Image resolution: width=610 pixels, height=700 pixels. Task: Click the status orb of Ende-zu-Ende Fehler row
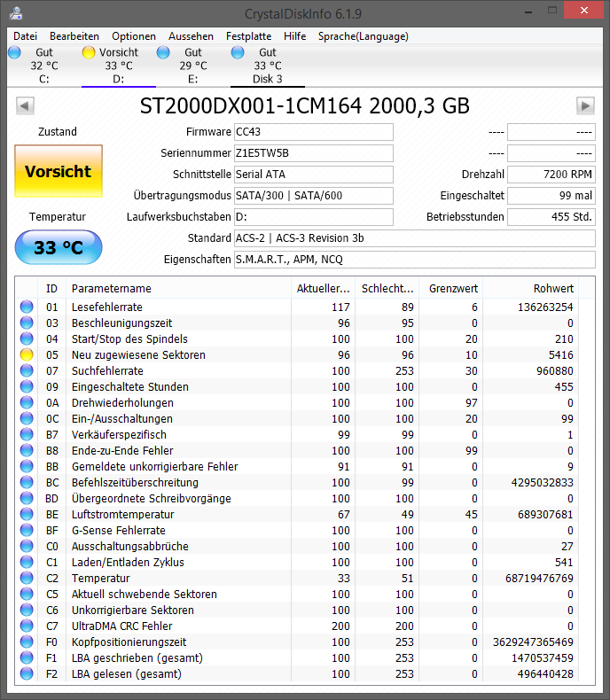coord(27,450)
